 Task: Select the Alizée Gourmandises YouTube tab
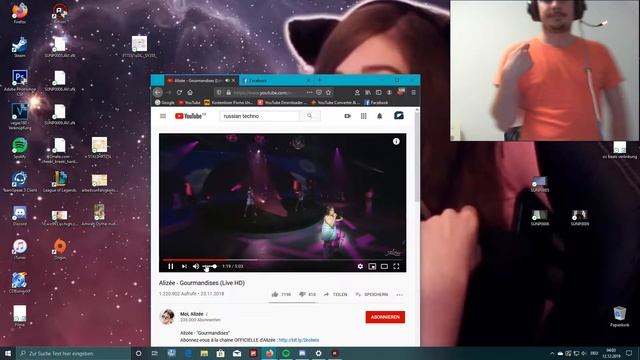(198, 80)
